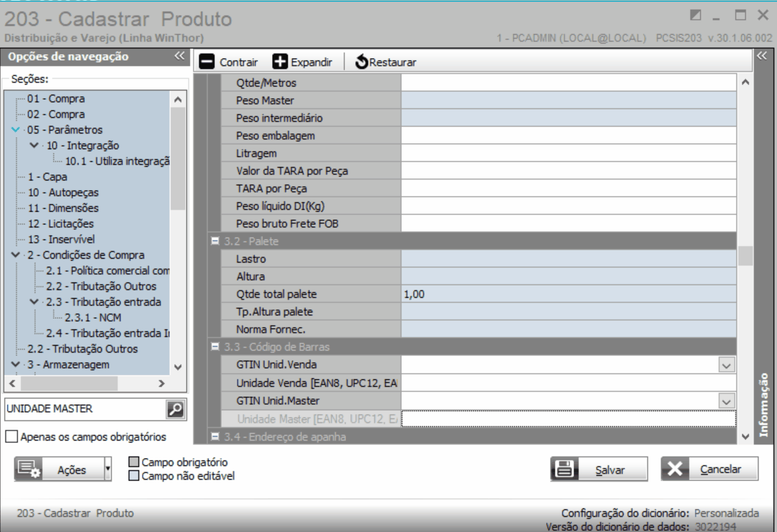Toggle Apenas os campos obrigatórios checkbox
Image resolution: width=777 pixels, height=532 pixels.
11,436
